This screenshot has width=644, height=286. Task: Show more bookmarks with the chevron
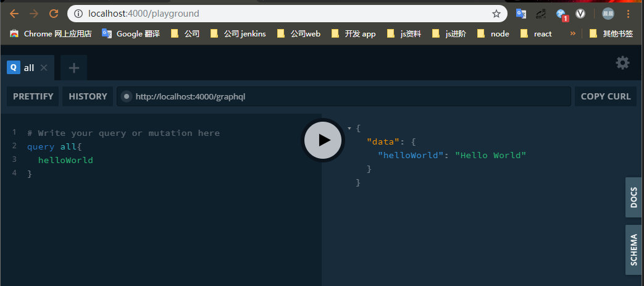pyautogui.click(x=572, y=33)
